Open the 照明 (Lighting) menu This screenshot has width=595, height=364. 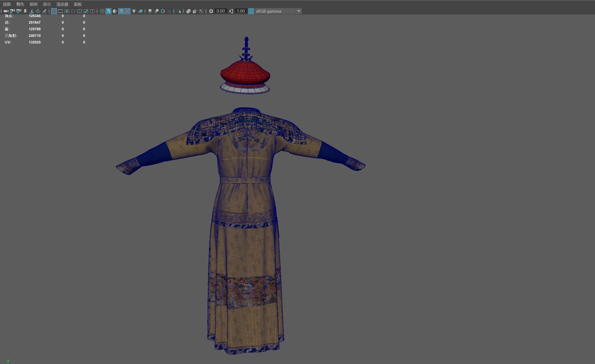(x=33, y=4)
